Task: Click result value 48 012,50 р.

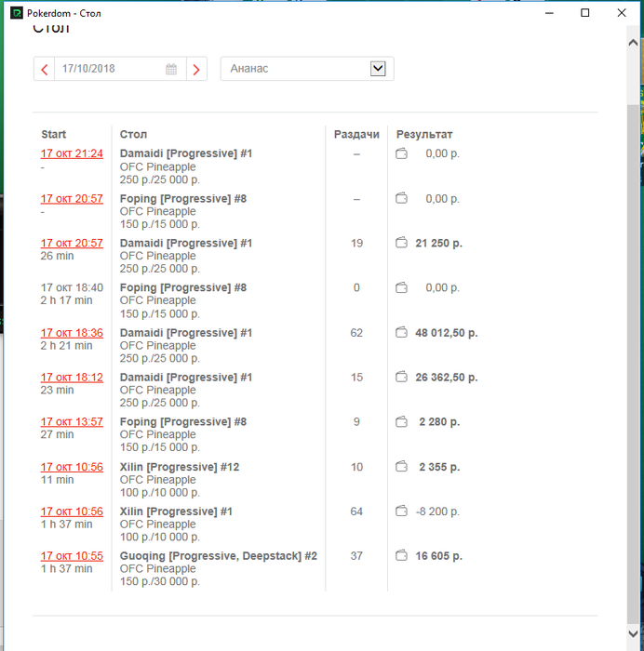Action: 446,333
